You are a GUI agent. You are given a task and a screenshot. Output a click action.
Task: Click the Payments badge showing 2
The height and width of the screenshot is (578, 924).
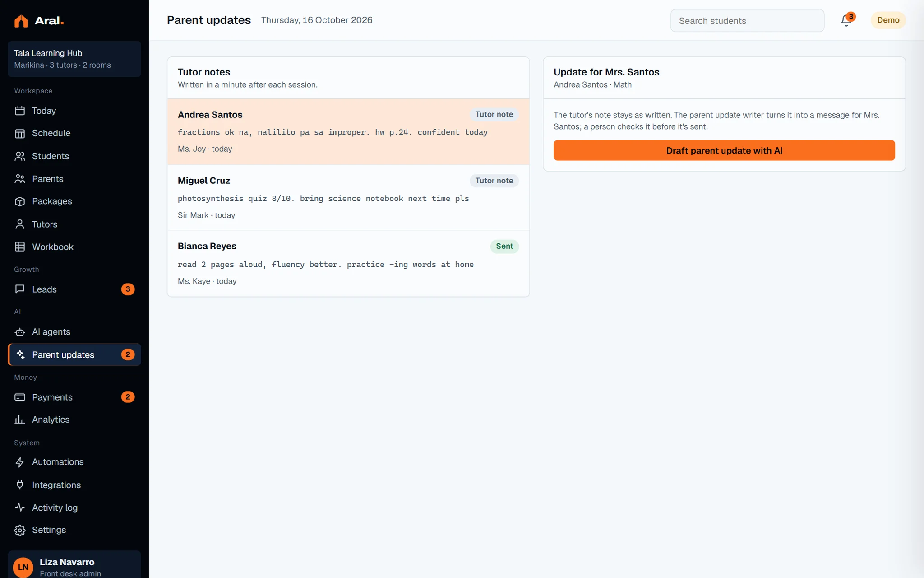point(128,397)
